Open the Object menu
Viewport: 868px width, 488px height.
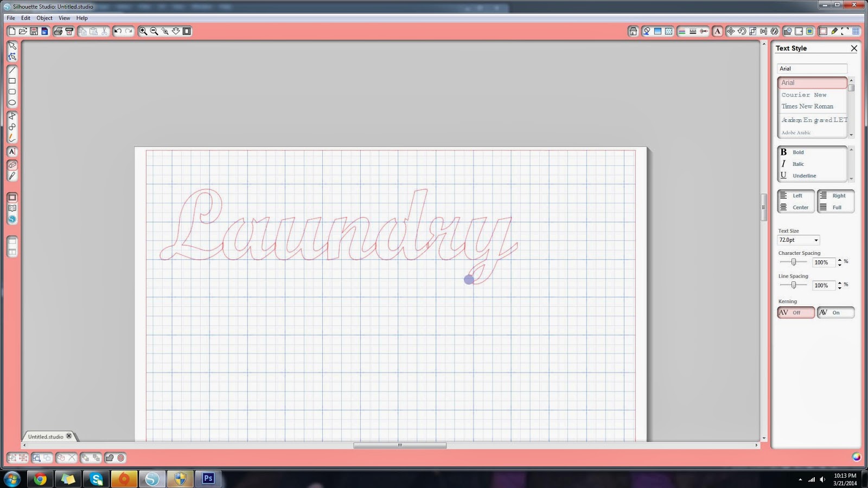[x=44, y=18]
